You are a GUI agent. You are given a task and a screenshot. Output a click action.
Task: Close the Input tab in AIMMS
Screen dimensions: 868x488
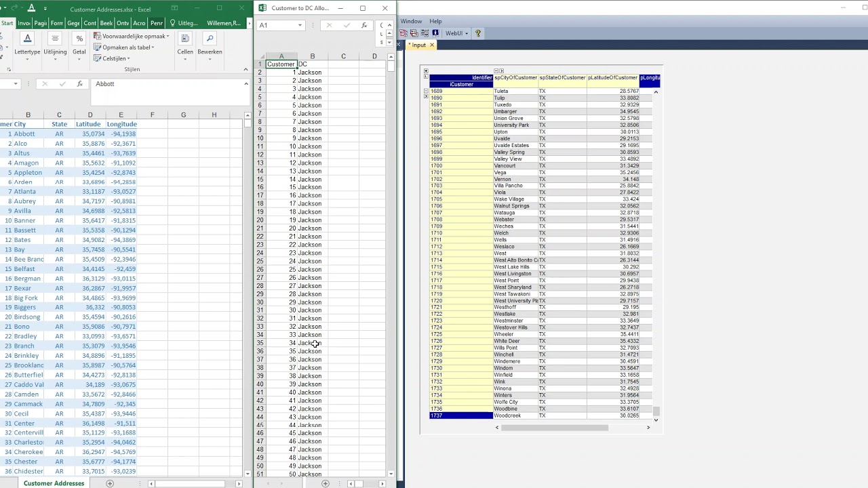[431, 45]
